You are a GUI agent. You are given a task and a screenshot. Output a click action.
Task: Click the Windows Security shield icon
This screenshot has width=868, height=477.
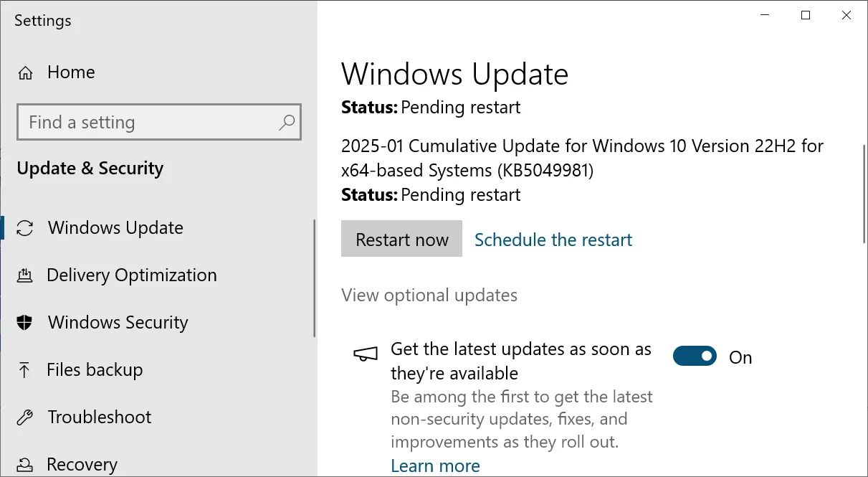click(x=25, y=323)
